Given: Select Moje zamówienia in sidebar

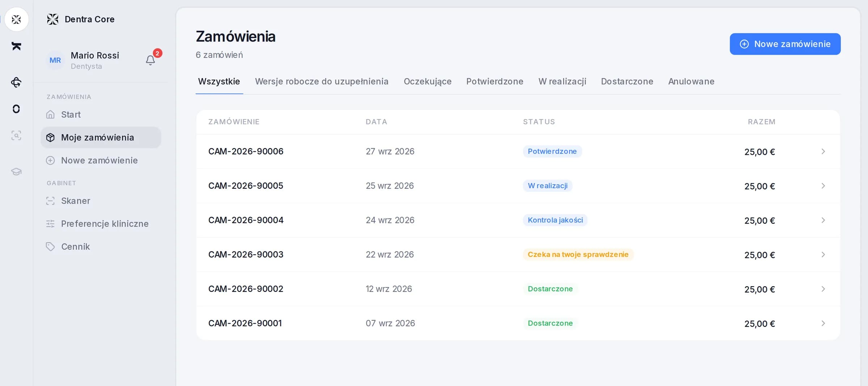Looking at the screenshot, I should point(101,137).
